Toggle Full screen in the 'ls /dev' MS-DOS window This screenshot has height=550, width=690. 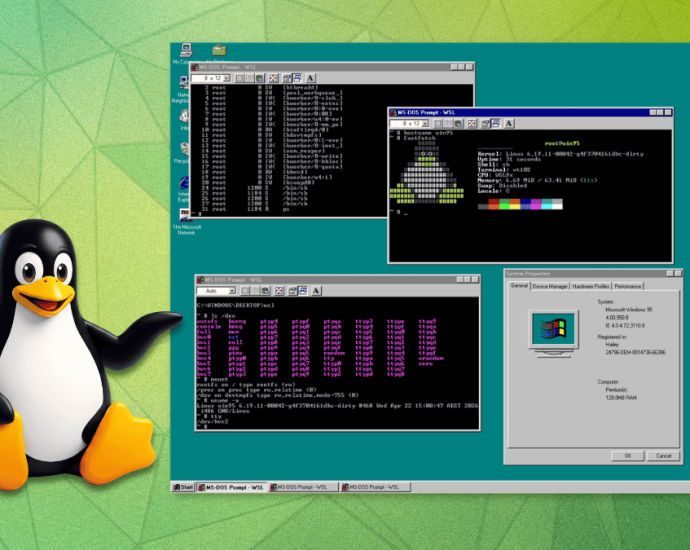279,291
